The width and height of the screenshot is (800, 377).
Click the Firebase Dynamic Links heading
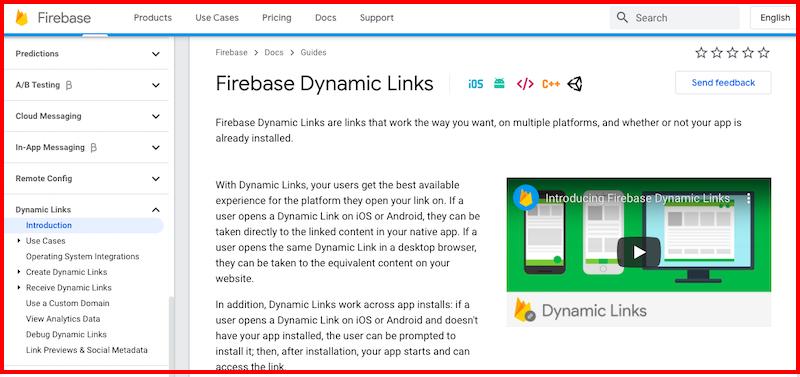[324, 83]
